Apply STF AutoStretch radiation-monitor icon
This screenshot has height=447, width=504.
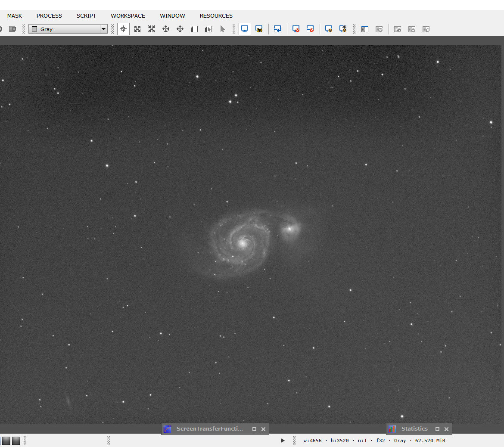pyautogui.click(x=329, y=29)
